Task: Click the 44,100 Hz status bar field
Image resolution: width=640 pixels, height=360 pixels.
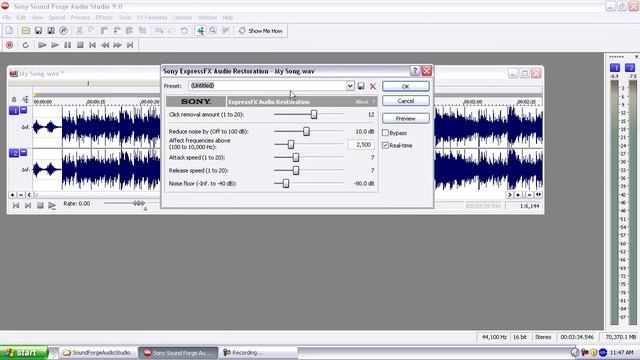Action: (494, 337)
